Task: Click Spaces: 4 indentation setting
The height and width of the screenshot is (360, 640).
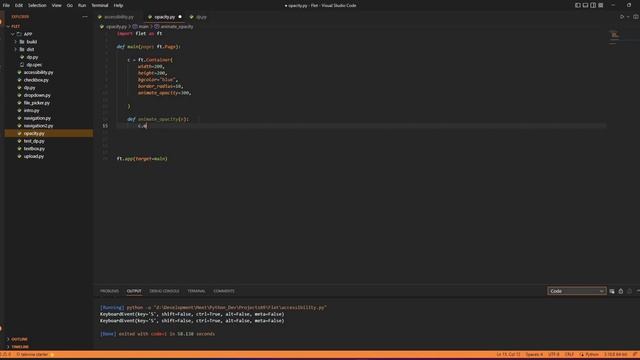Action: pos(534,355)
